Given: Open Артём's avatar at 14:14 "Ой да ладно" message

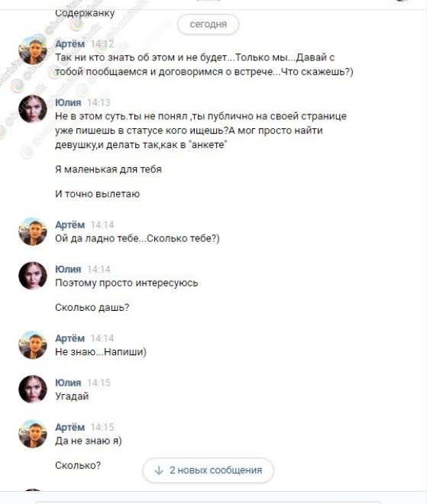Looking at the screenshot, I should coord(33,231).
